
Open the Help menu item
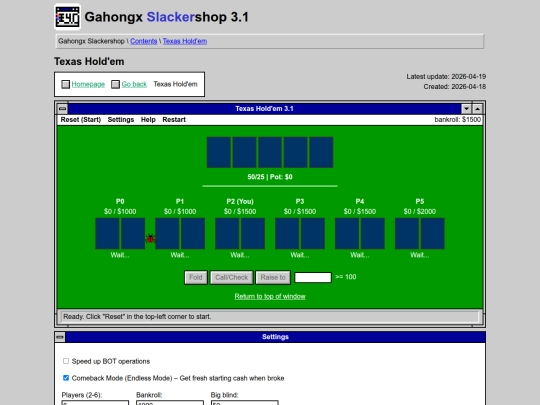point(148,120)
